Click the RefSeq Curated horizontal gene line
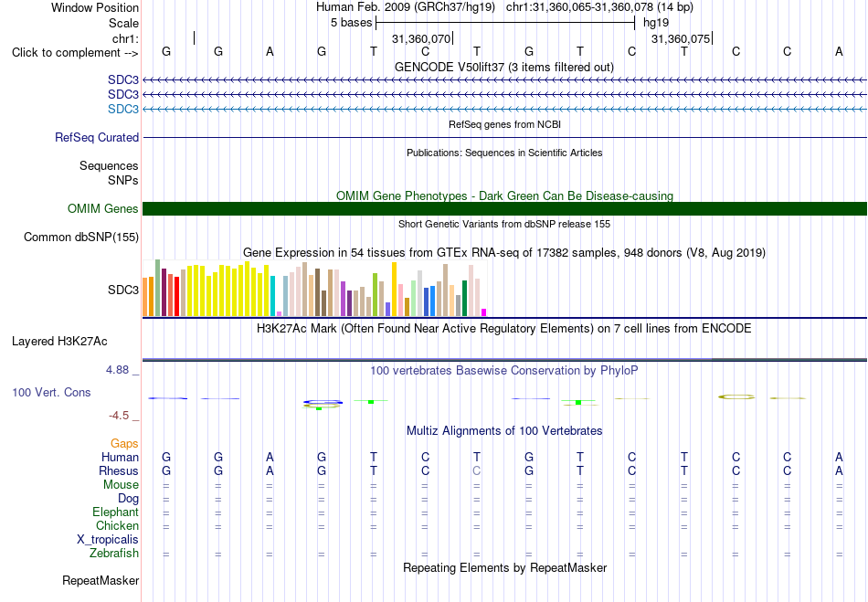Viewport: 868px width, 602px height. (504, 137)
